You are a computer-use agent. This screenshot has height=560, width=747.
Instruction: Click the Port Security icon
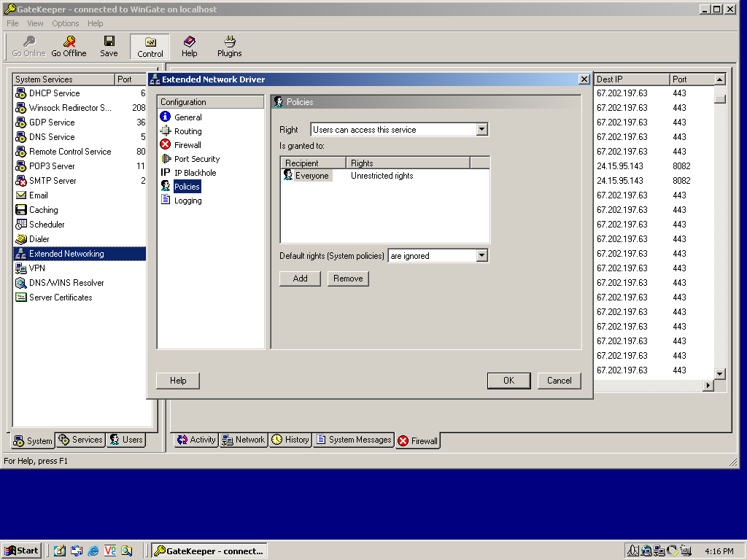pyautogui.click(x=166, y=158)
